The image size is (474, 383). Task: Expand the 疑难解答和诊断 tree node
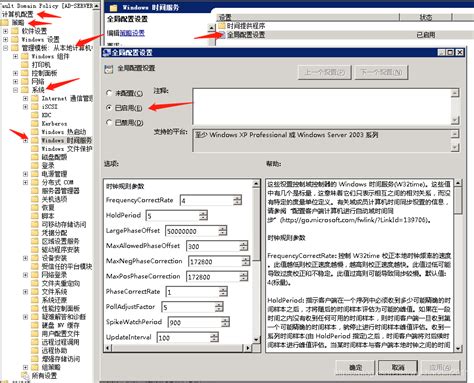[25, 317]
